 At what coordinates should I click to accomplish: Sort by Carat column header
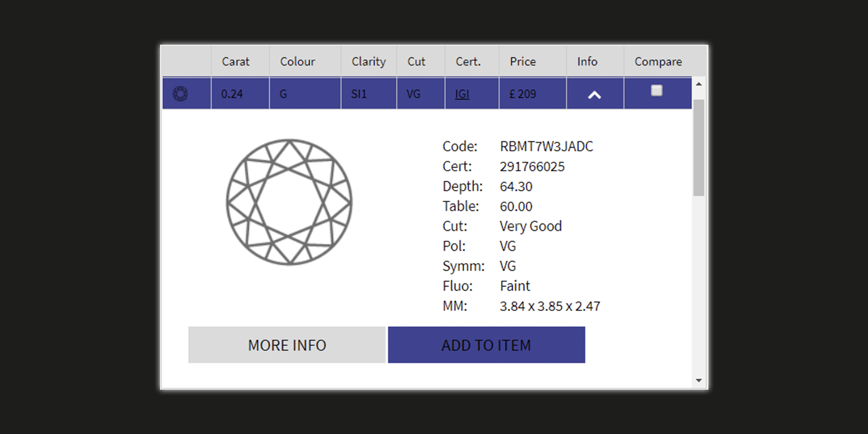click(236, 61)
